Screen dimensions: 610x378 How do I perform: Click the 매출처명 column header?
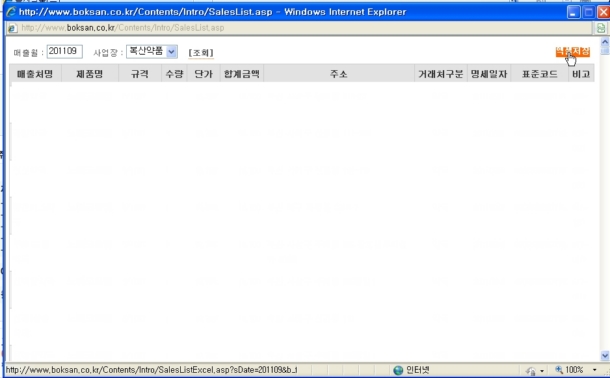click(x=35, y=74)
